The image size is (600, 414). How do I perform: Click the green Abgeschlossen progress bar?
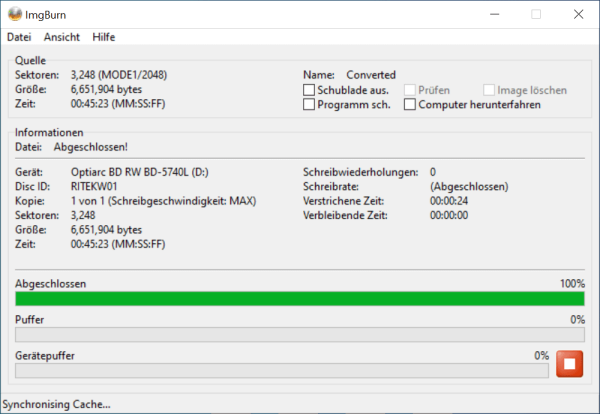300,299
